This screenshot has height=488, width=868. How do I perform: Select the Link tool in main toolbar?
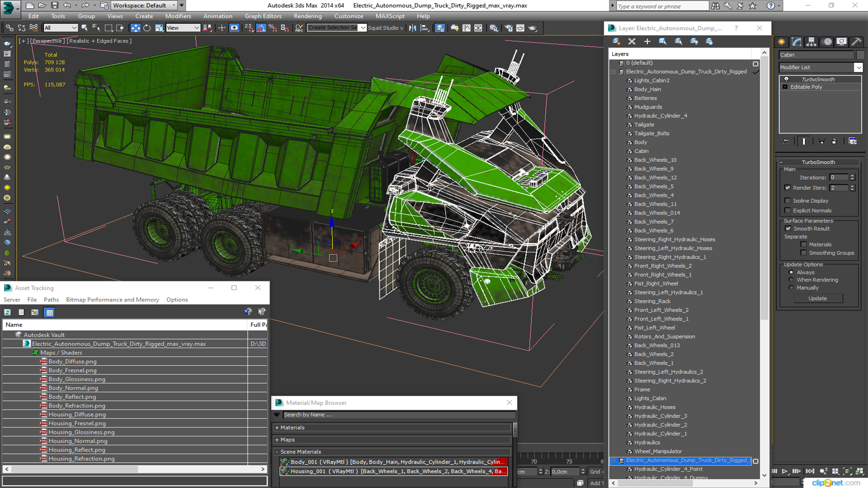tap(9, 28)
